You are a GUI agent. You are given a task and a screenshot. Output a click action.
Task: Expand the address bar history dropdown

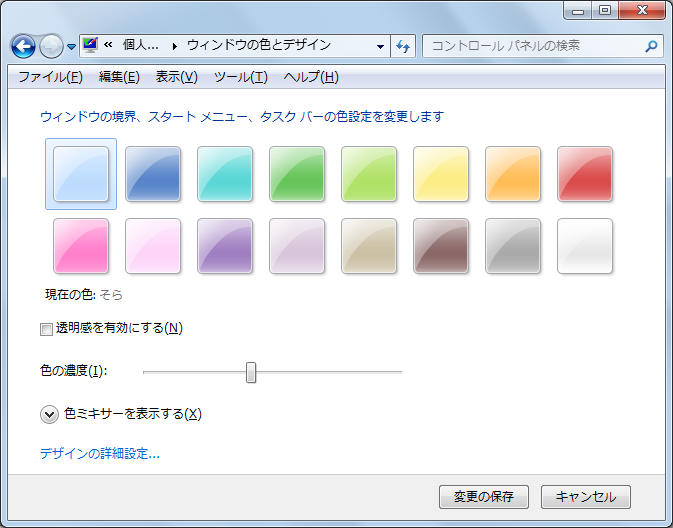point(380,46)
